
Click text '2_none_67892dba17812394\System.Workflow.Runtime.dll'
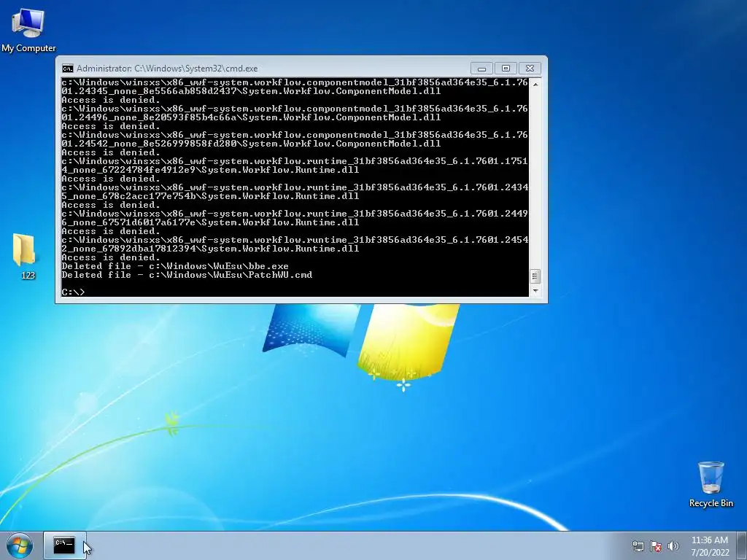click(210, 249)
